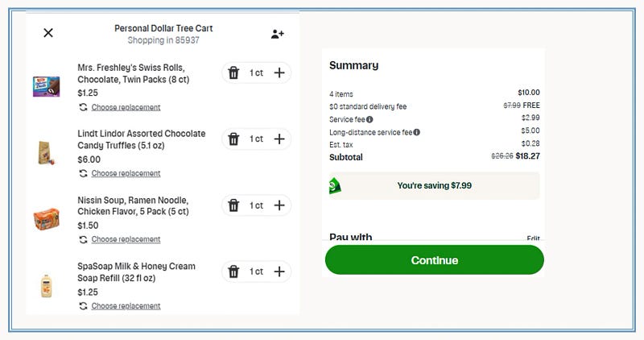Trash the Nissin Ramen Noodle item
The image size is (644, 340).
(233, 205)
